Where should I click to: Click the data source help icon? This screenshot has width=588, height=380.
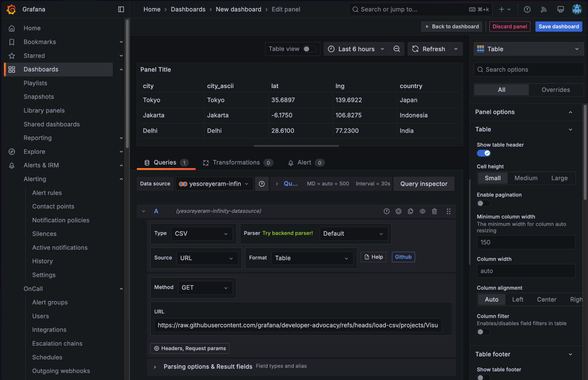261,184
